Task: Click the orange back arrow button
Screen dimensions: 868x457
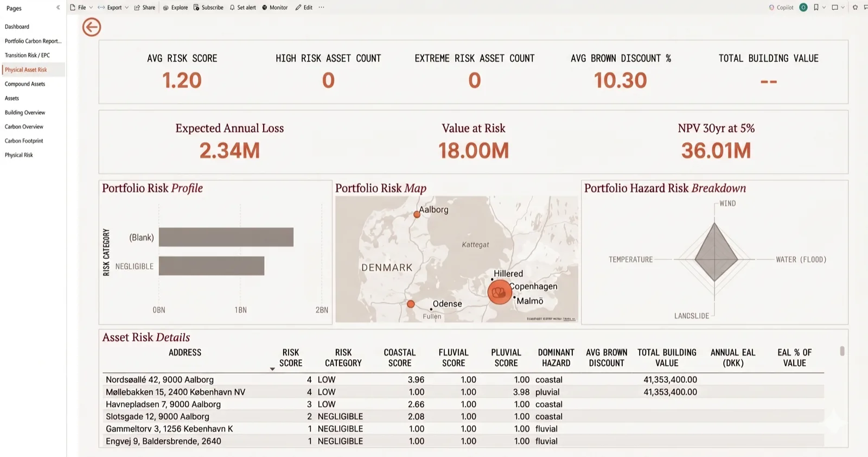Action: [92, 27]
